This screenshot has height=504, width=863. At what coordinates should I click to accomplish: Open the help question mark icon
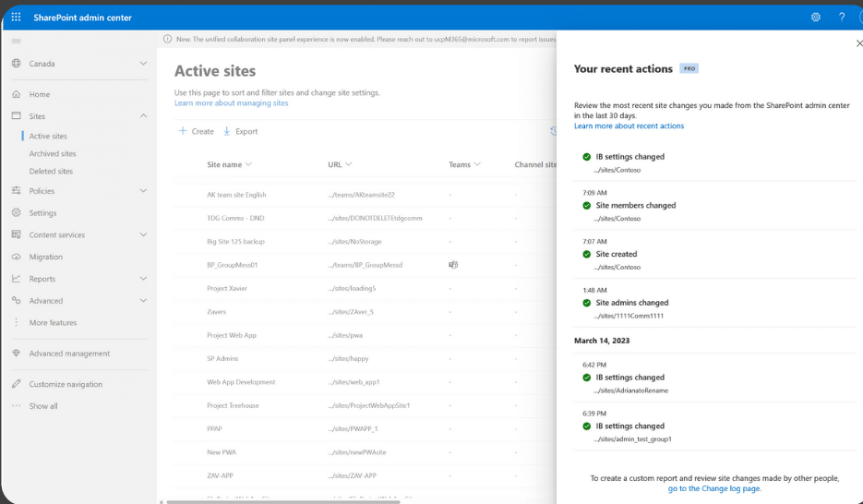coord(842,17)
